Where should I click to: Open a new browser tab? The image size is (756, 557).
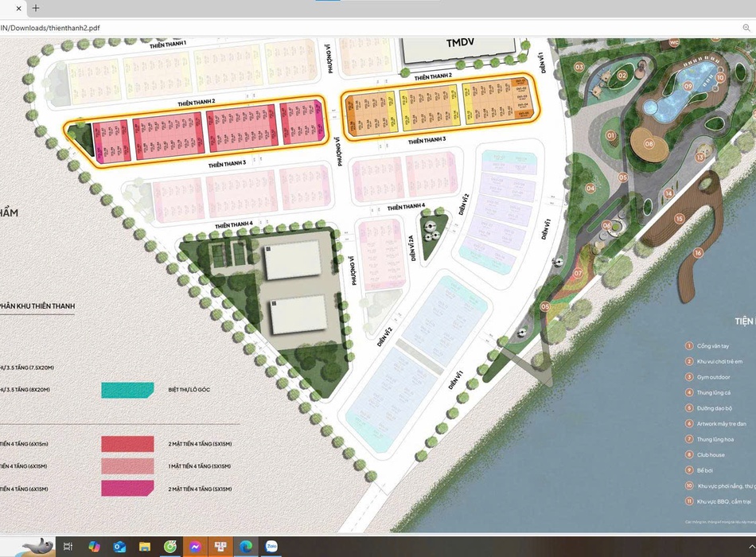pos(35,8)
